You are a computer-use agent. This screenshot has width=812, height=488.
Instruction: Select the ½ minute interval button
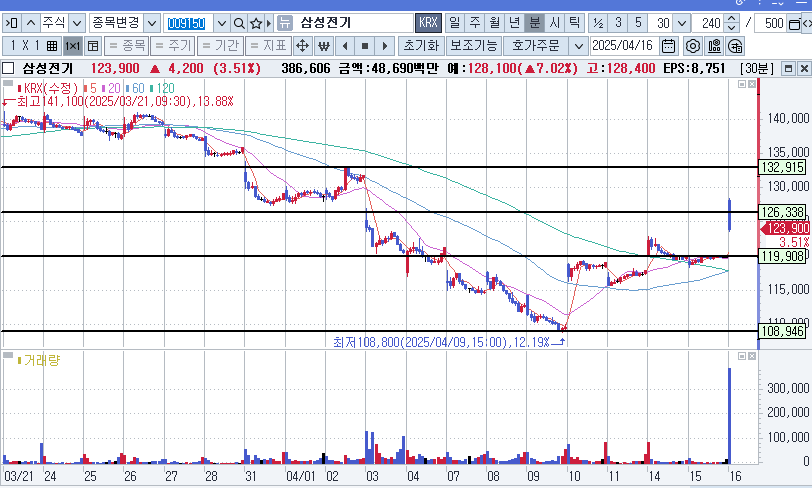coord(598,23)
